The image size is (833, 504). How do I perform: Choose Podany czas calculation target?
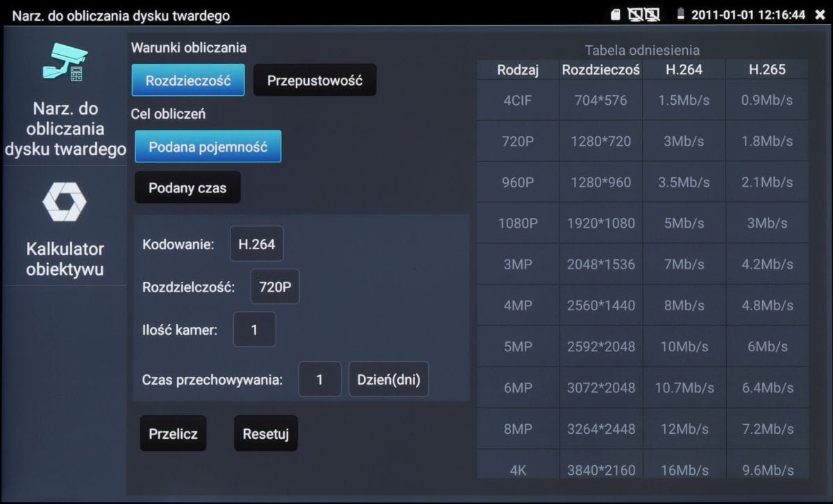(187, 187)
